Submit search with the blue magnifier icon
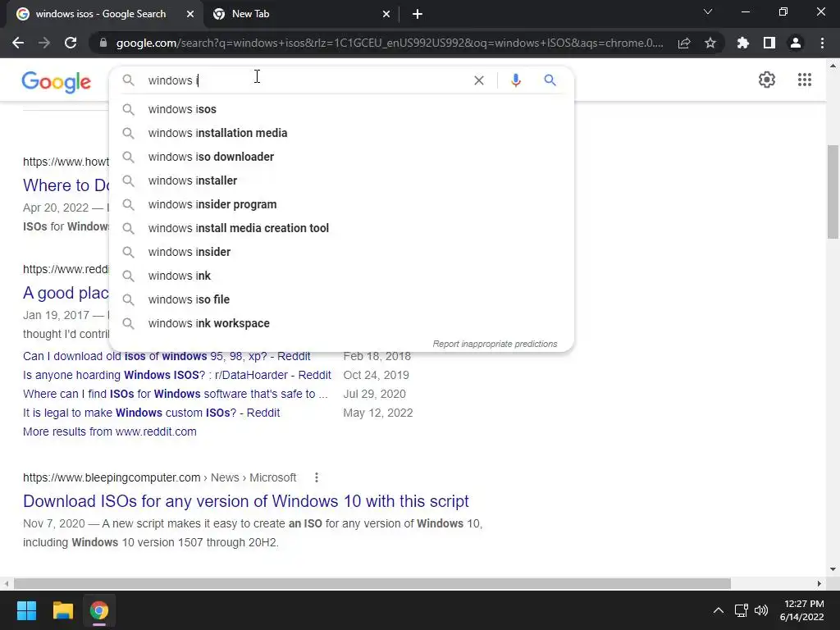 (550, 80)
